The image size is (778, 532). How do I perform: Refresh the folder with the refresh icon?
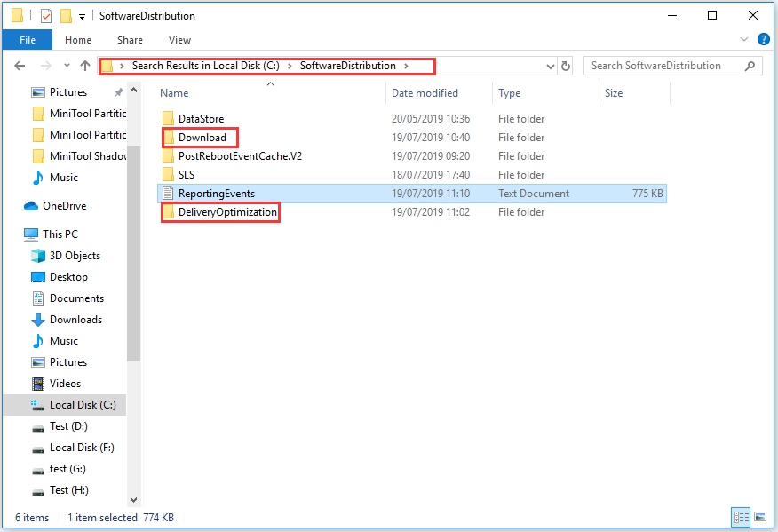tap(566, 66)
